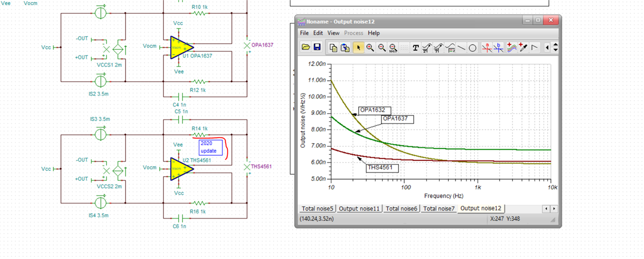Image resolution: width=644 pixels, height=259 pixels.
Task: Click the purple THS4561 output probe label
Action: click(x=262, y=167)
